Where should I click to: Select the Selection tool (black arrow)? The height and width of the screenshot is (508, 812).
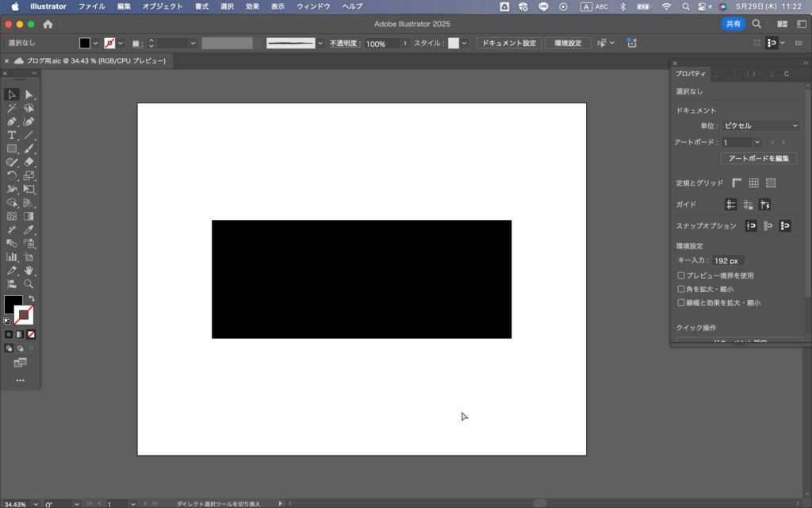(11, 94)
